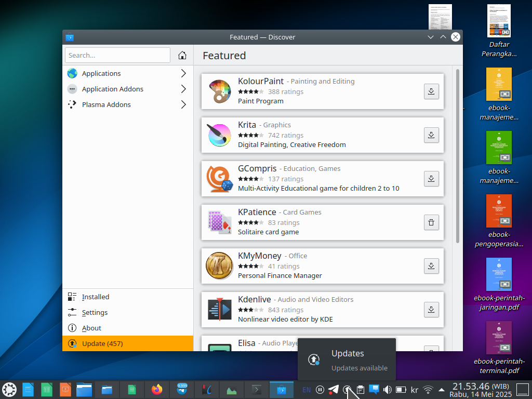
Task: Expand the Applications category
Action: click(x=128, y=73)
